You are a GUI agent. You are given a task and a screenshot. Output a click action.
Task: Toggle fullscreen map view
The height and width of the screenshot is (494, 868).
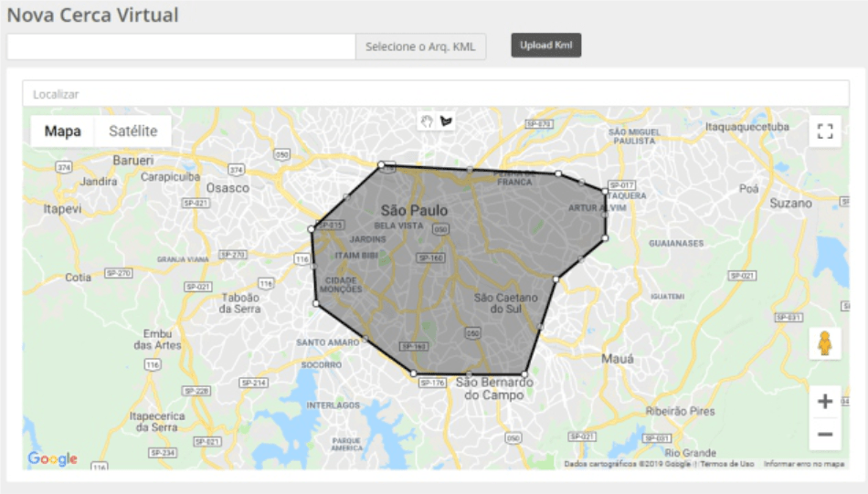pos(824,131)
